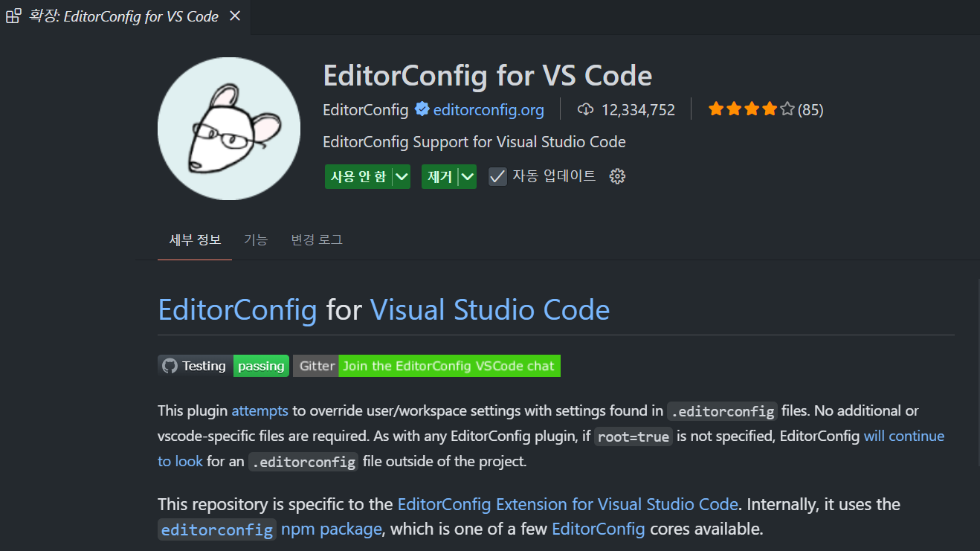Click the root=true code snippet
The image size is (980, 551).
pos(634,436)
